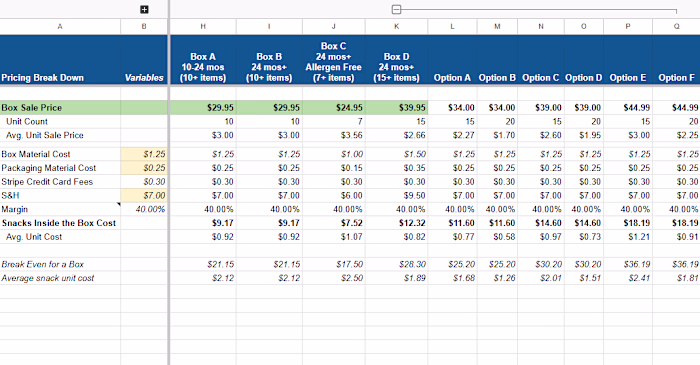700x365 pixels.
Task: Select Option B avg unit sale price $1.70
Action: pyautogui.click(x=497, y=135)
